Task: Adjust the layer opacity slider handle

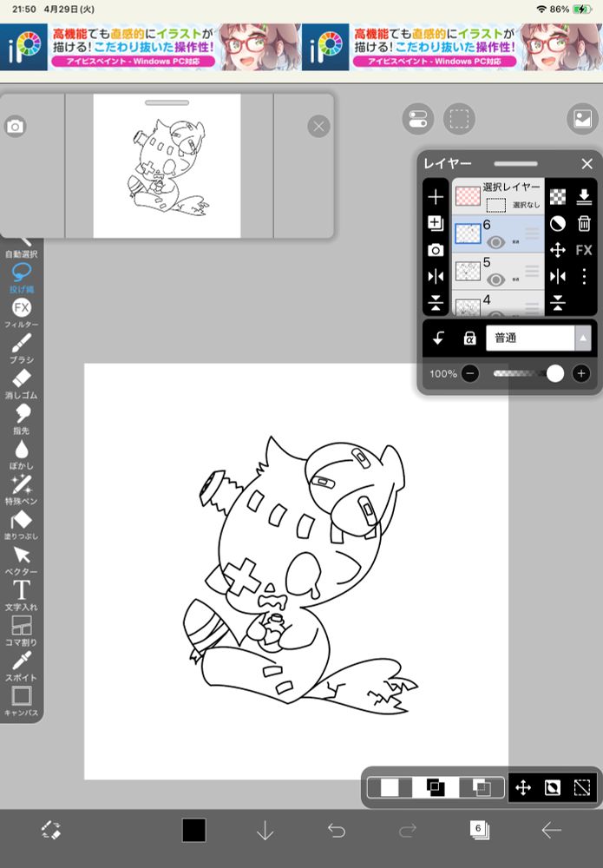Action: 555,373
